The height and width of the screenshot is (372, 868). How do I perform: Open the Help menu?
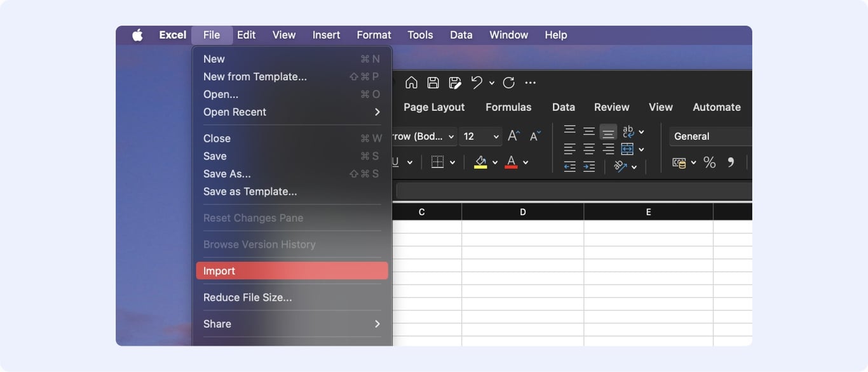555,35
